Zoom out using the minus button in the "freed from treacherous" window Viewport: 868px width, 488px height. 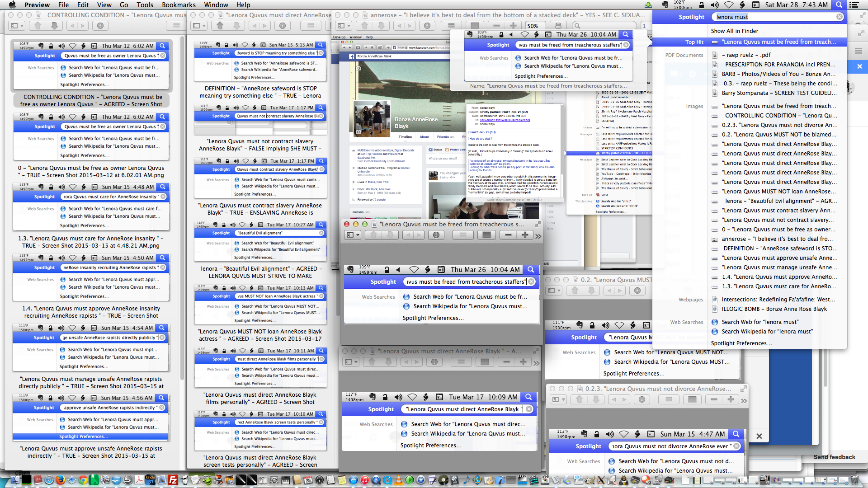point(508,235)
